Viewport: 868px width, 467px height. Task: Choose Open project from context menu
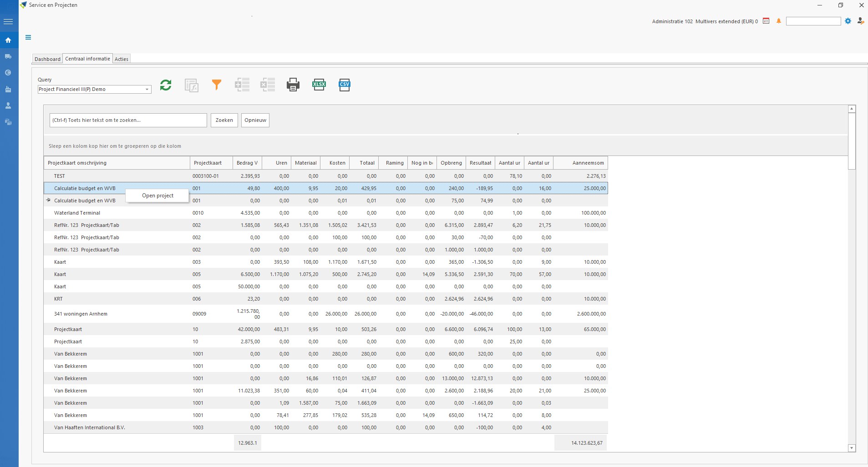[157, 196]
